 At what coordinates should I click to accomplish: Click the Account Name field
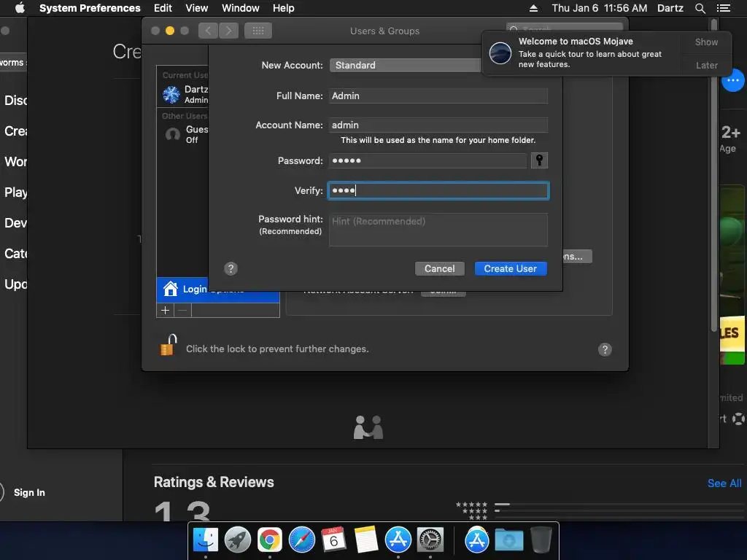pos(438,125)
